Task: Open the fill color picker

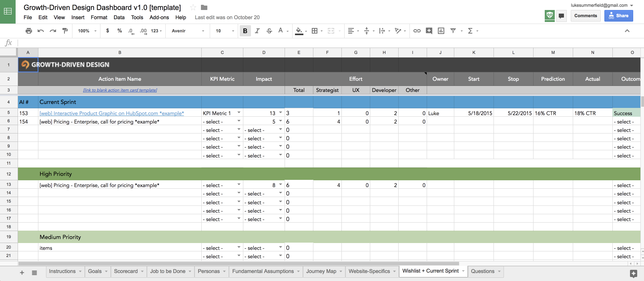Action: (x=299, y=31)
